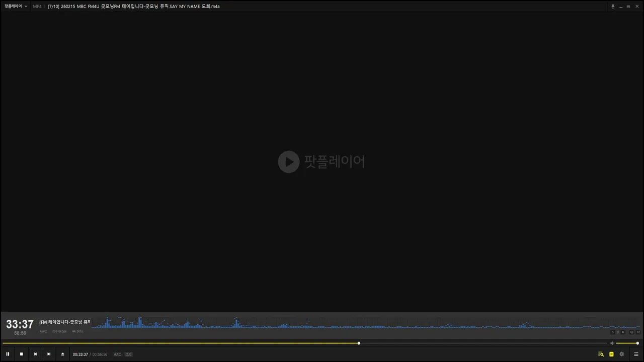Screen dimensions: 644x362
Task: Open the hamburger menu at bottom right
Action: [x=636, y=354]
